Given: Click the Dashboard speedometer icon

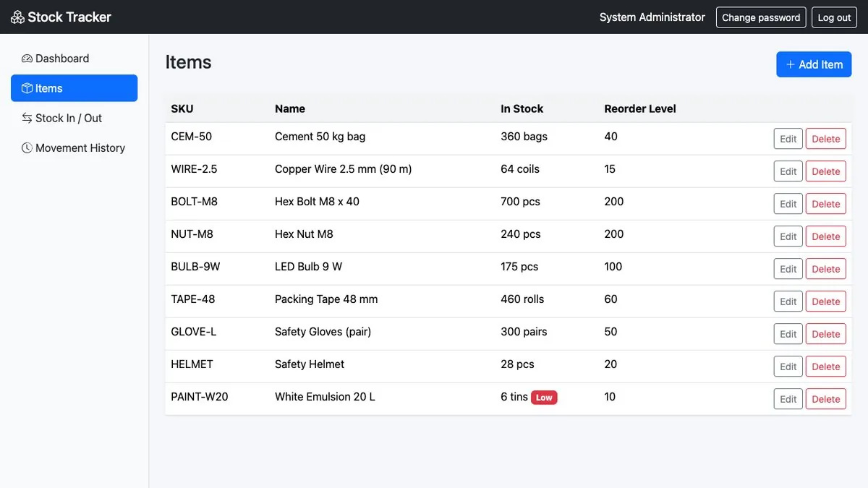Looking at the screenshot, I should pyautogui.click(x=27, y=59).
